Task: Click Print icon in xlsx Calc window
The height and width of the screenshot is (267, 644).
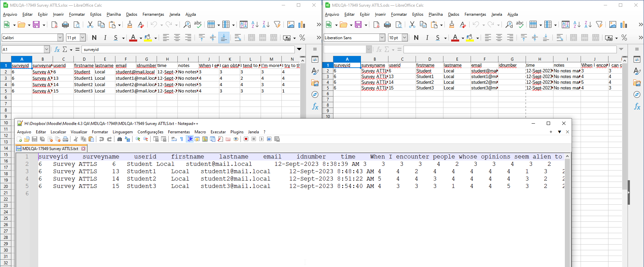Action: pos(65,24)
